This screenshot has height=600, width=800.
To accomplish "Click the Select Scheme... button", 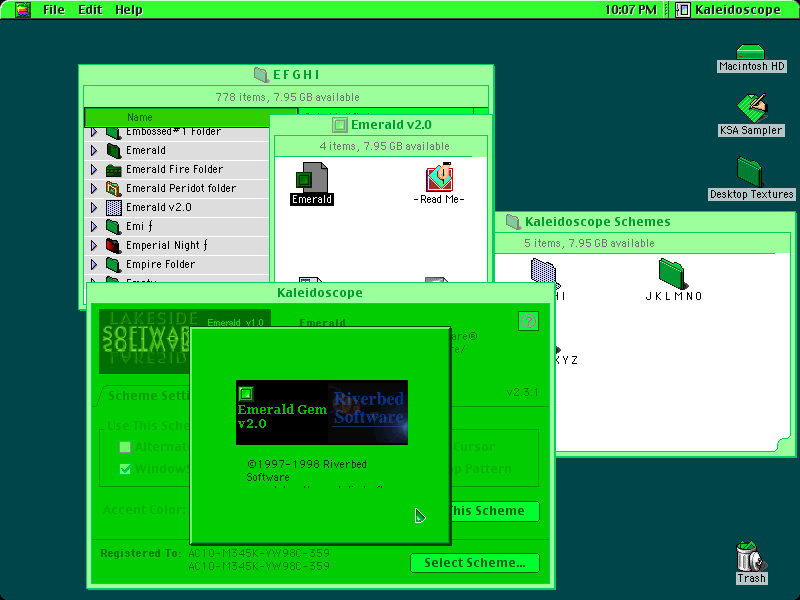I will pyautogui.click(x=474, y=563).
